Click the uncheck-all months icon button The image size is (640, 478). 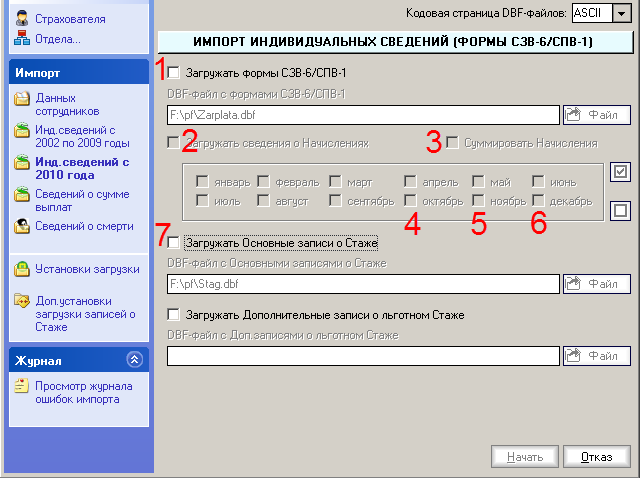(620, 211)
